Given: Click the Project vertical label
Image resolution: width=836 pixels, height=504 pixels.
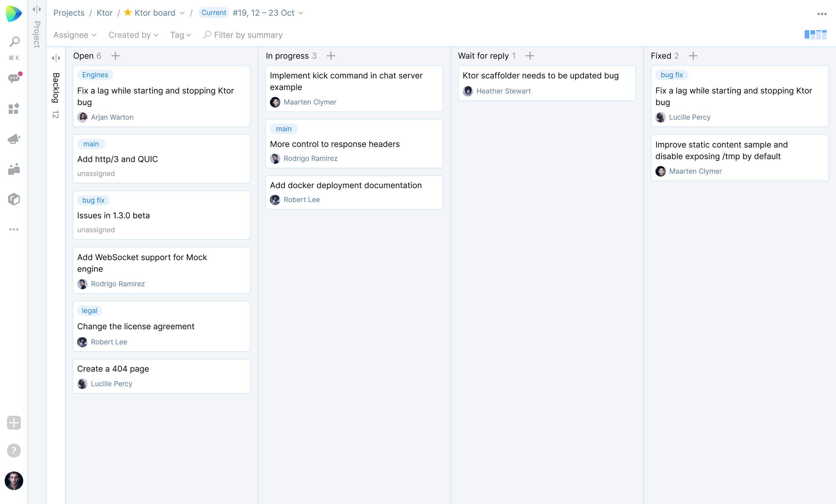Looking at the screenshot, I should pyautogui.click(x=37, y=34).
